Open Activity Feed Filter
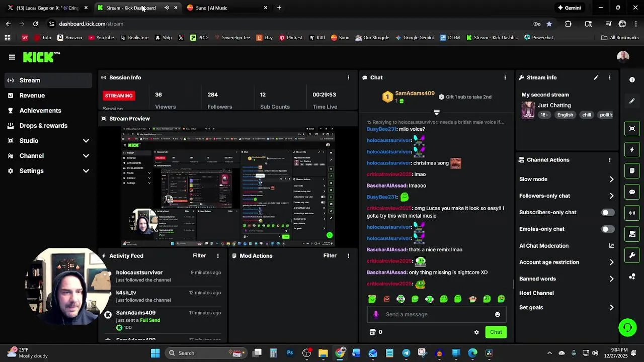The width and height of the screenshot is (644, 362). (x=199, y=256)
